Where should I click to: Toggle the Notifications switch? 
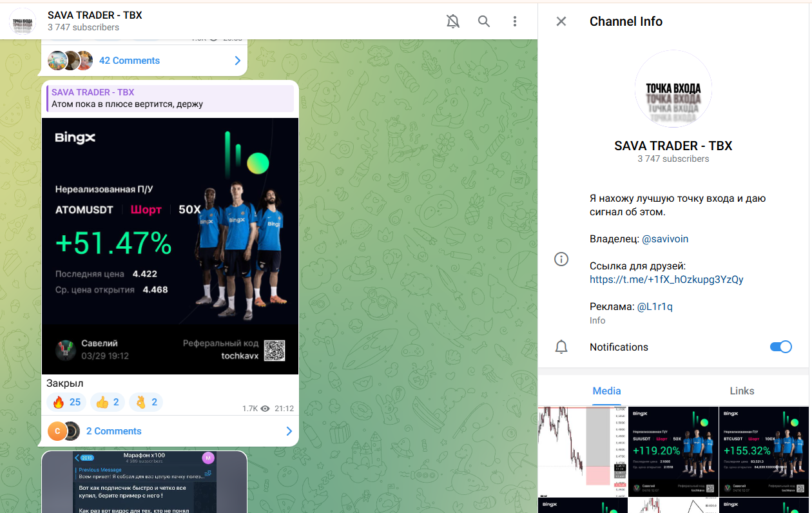click(781, 347)
